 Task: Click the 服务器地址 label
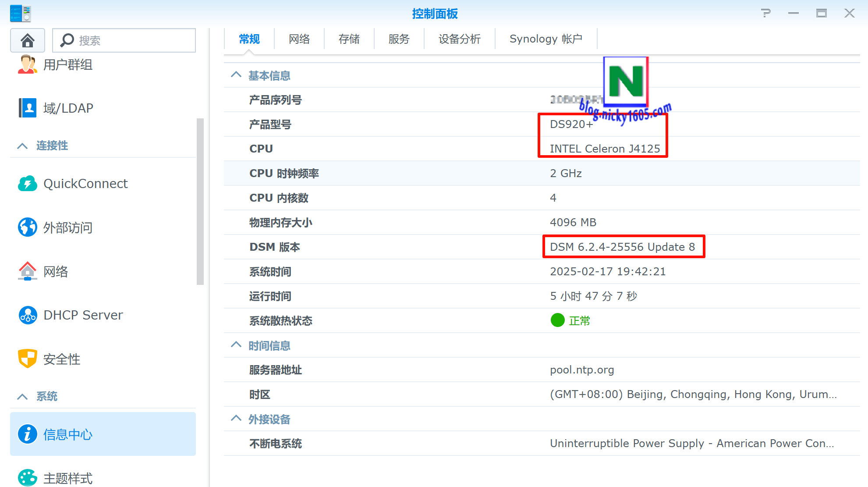pyautogui.click(x=275, y=370)
